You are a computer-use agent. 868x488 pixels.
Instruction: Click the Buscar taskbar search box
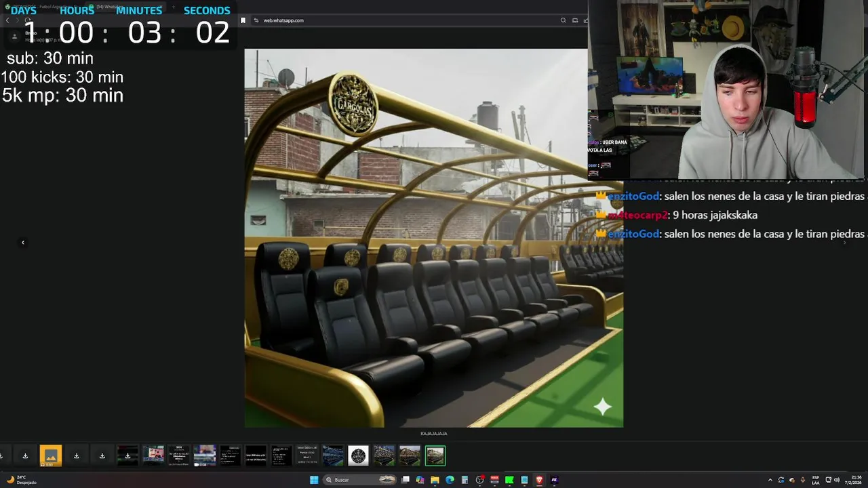pyautogui.click(x=360, y=480)
